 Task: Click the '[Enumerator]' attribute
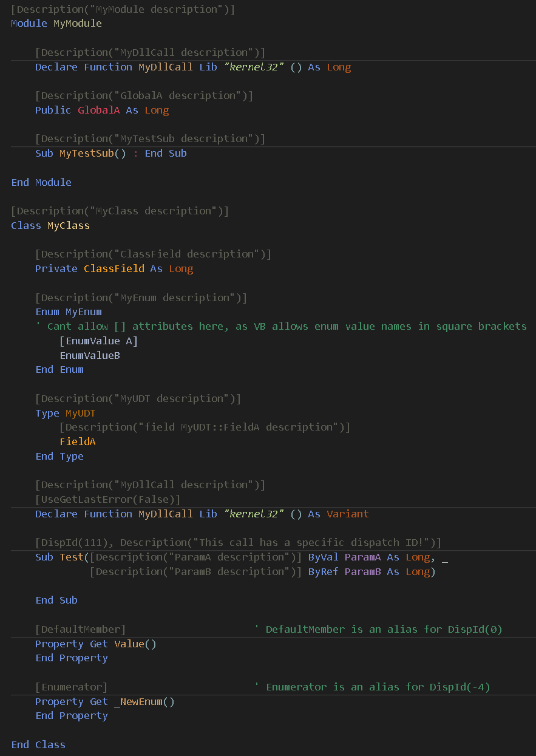[72, 687]
